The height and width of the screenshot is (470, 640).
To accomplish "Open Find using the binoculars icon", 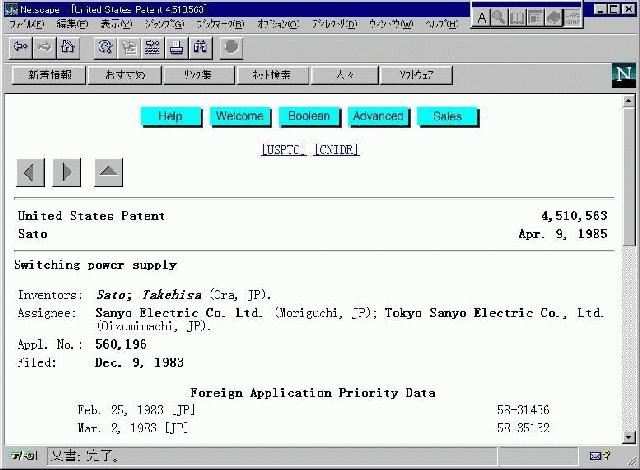I will (x=200, y=46).
